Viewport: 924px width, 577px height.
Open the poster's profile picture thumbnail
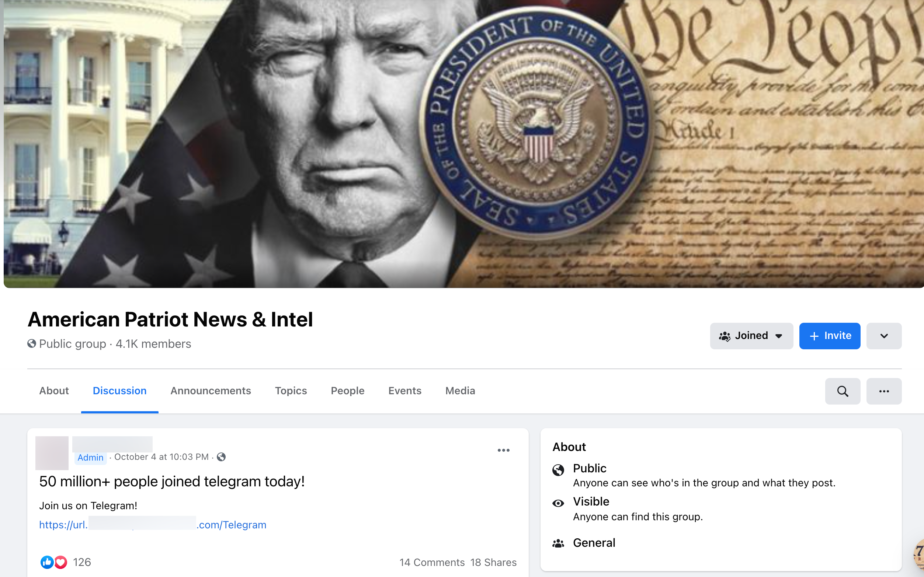click(52, 453)
